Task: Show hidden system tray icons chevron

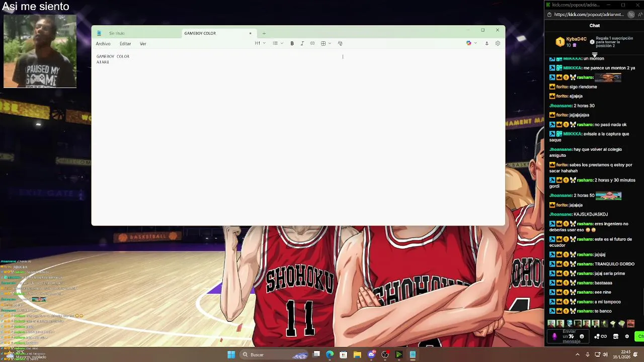Action: point(577,354)
